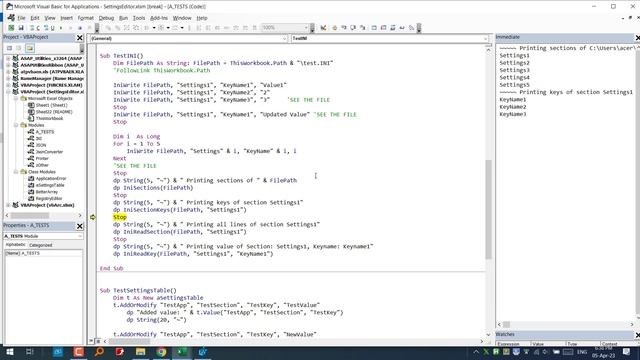Switch to Full Module View at code window bottom
The width and height of the screenshot is (640, 360).
click(98, 341)
